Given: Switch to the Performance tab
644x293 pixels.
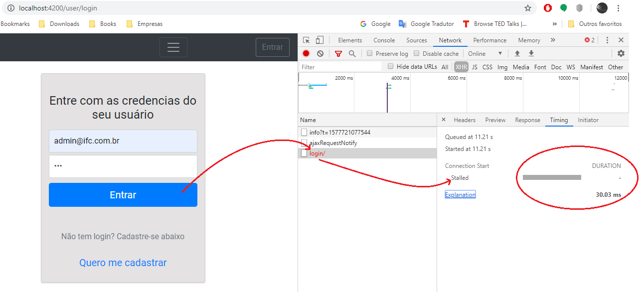Looking at the screenshot, I should 489,40.
